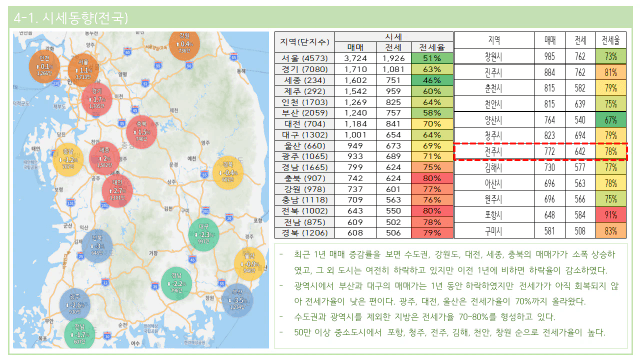Click the blue 전북 map bubble
The height and width of the screenshot is (360, 640).
(x=97, y=246)
